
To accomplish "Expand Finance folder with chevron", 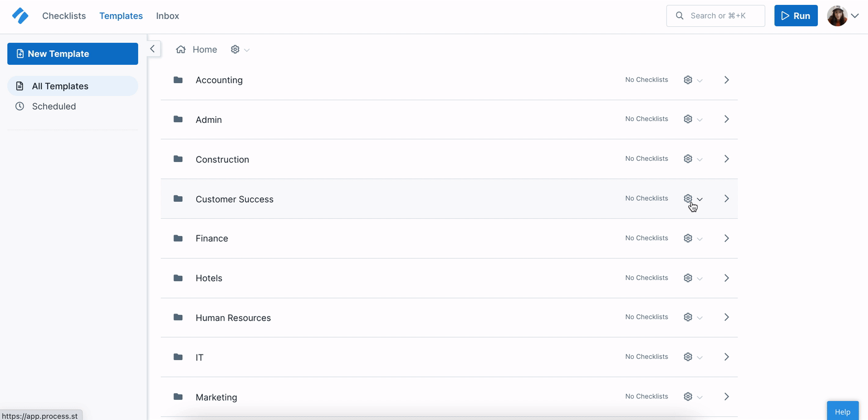I will point(727,238).
